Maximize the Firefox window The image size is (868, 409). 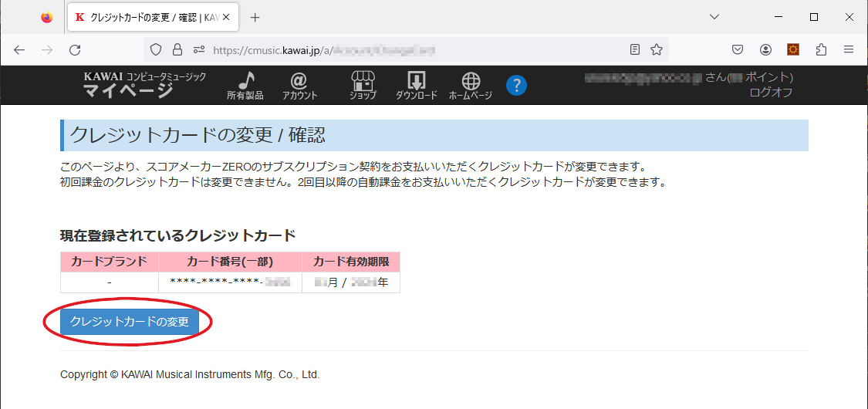(814, 17)
